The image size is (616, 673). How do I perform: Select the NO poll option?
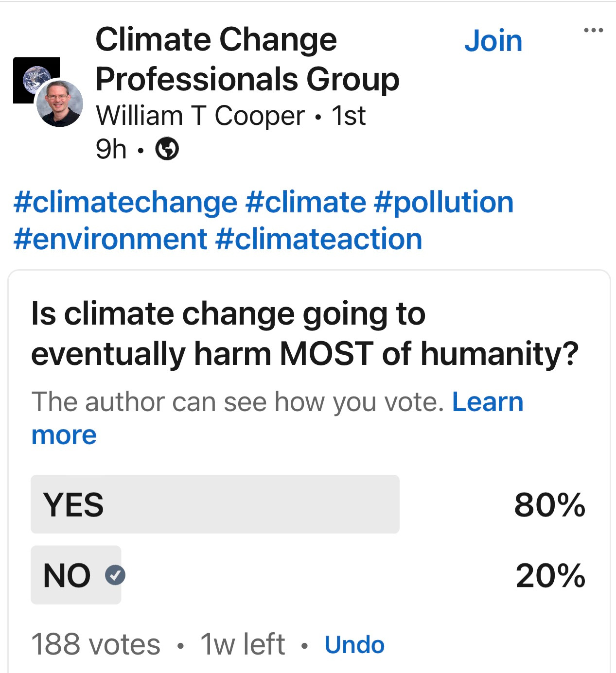pos(76,575)
